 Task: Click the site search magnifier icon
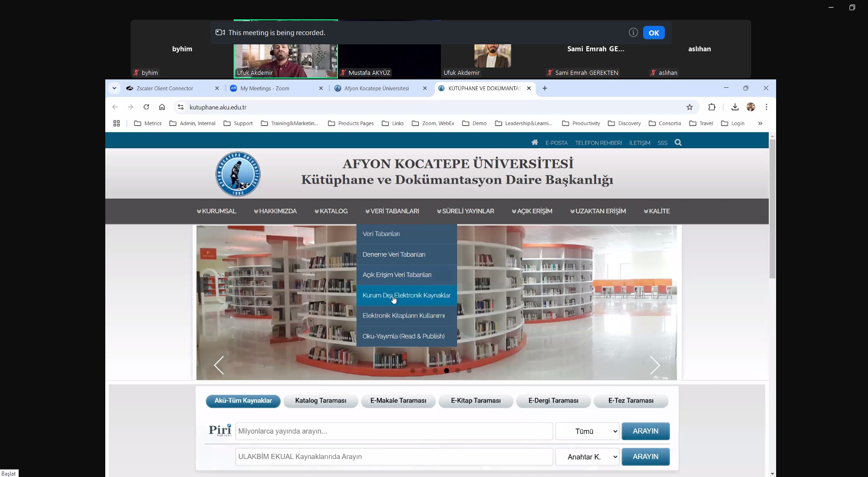click(x=678, y=142)
